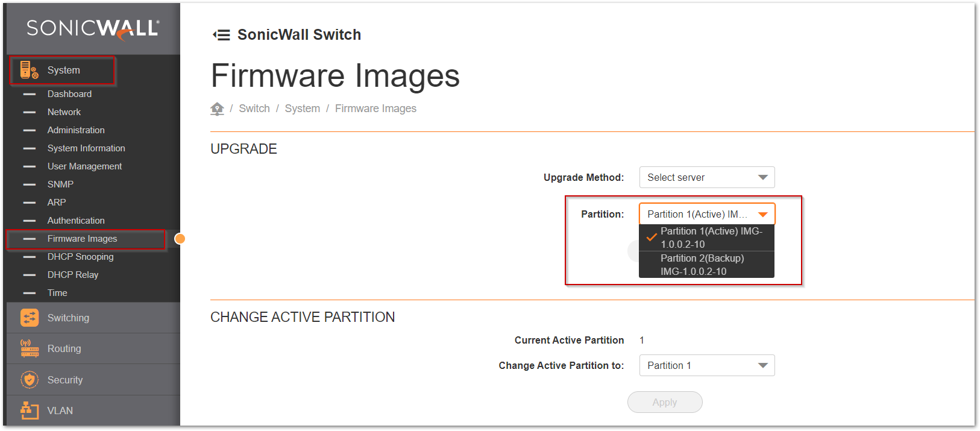Open the Upgrade Method dropdown

706,177
